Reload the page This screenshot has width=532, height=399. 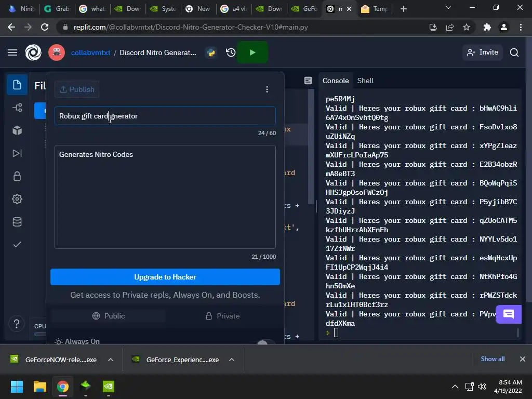pyautogui.click(x=45, y=27)
